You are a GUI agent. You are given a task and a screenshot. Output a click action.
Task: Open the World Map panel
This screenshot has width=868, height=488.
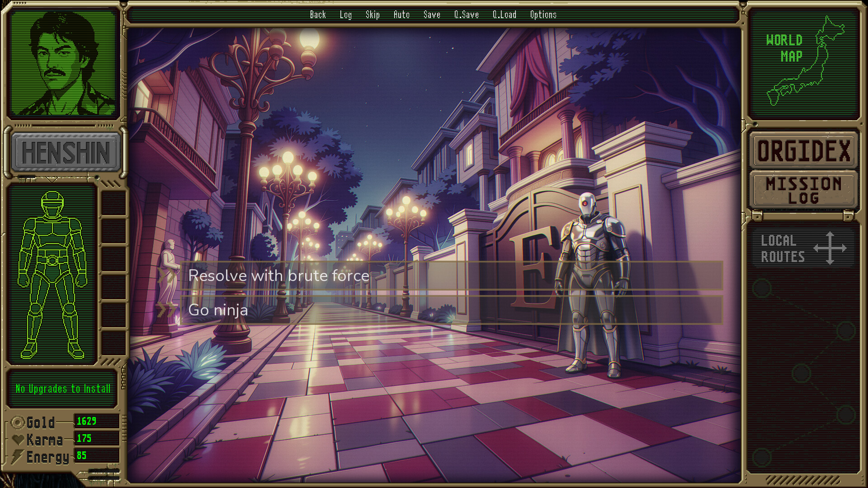pyautogui.click(x=804, y=63)
